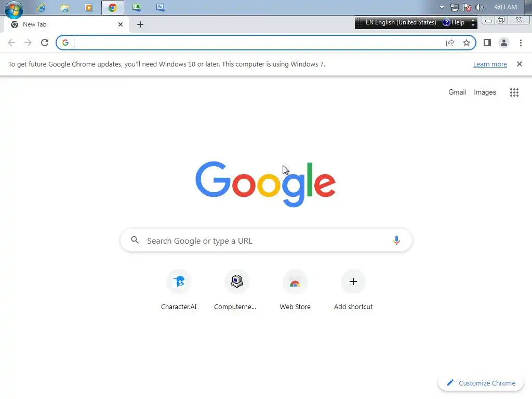Open the Computerne... shortcut
The width and height of the screenshot is (532, 399).
(x=236, y=290)
